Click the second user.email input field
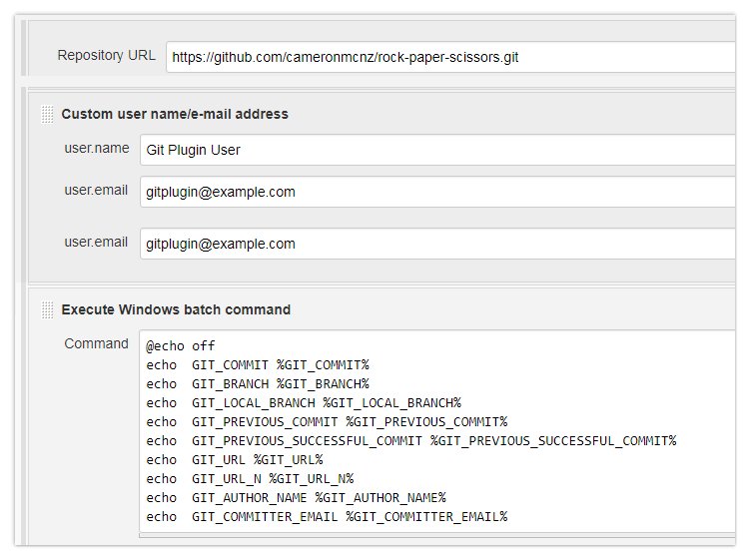The height and width of the screenshot is (560, 750). (x=437, y=244)
